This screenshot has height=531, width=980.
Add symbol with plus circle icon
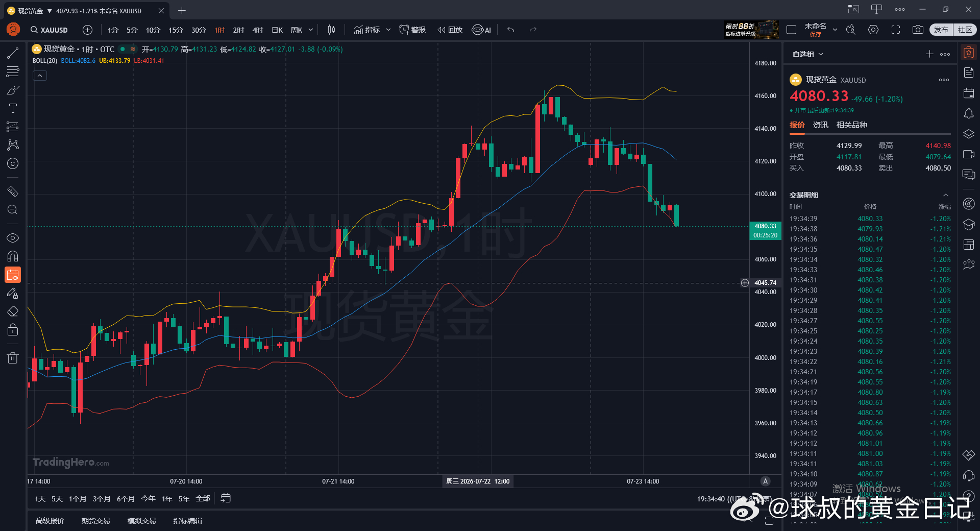click(87, 30)
